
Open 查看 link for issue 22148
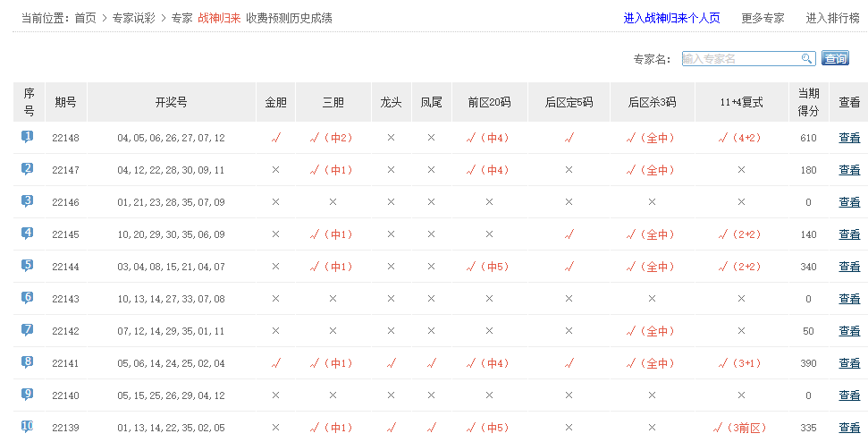pyautogui.click(x=849, y=138)
